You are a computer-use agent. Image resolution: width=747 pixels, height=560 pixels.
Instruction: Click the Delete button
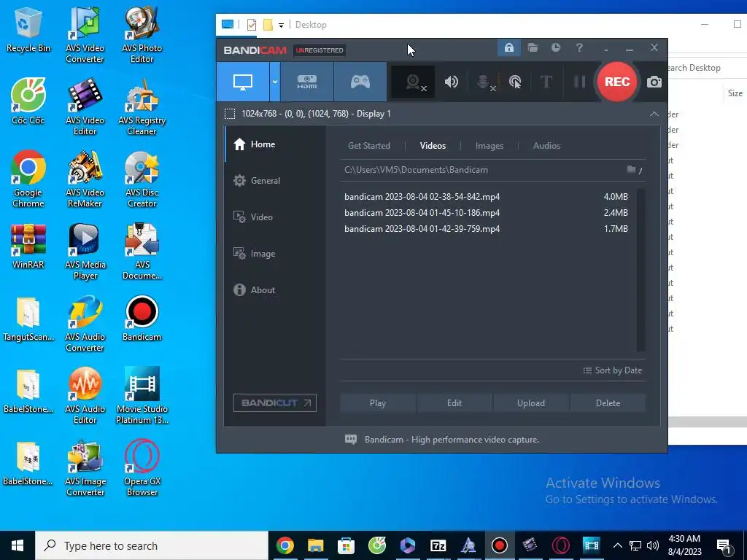(x=608, y=403)
